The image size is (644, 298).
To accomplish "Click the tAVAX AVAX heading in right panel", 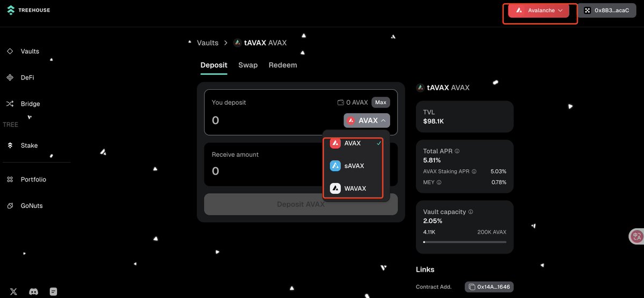I will pyautogui.click(x=443, y=88).
